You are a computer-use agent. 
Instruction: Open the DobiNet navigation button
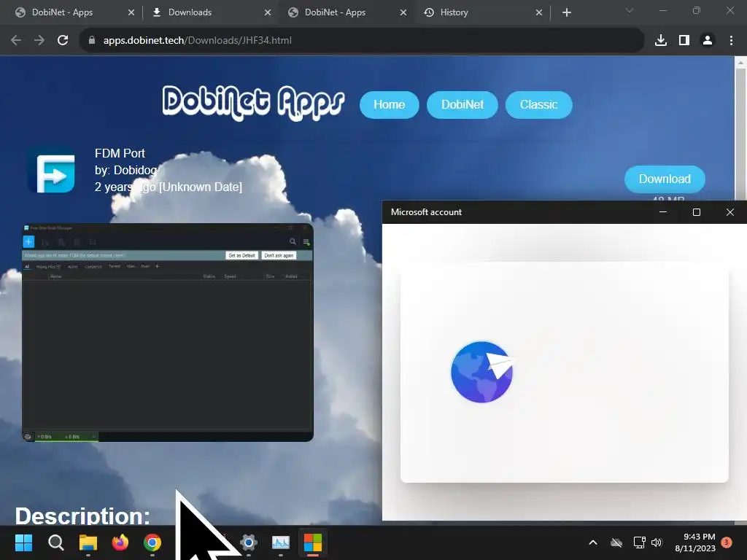click(462, 105)
